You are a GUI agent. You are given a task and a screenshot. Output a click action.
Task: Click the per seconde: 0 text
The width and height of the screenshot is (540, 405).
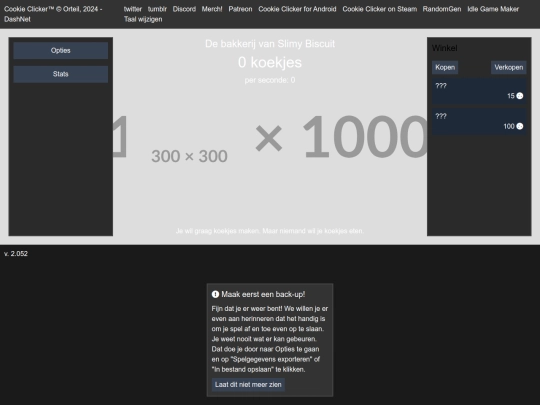pyautogui.click(x=270, y=80)
